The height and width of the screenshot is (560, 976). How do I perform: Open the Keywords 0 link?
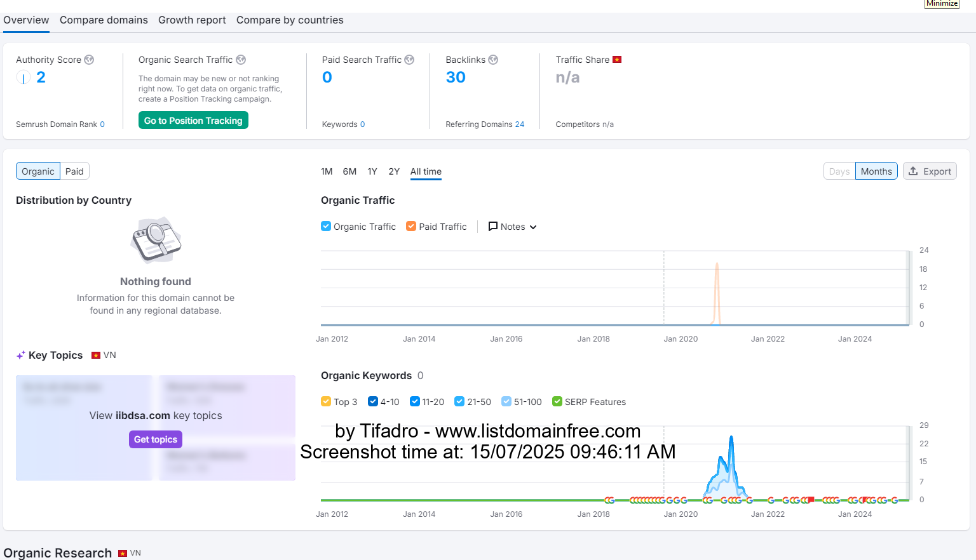362,124
